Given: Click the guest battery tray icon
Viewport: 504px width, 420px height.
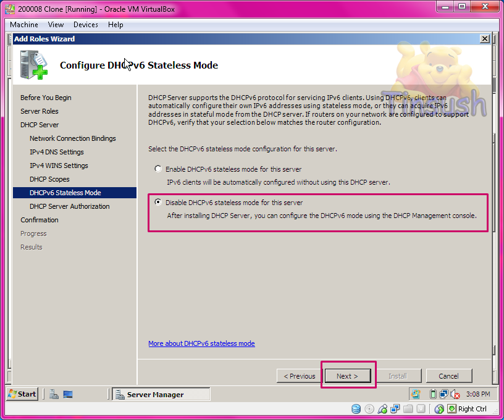Looking at the screenshot, I should [433, 394].
